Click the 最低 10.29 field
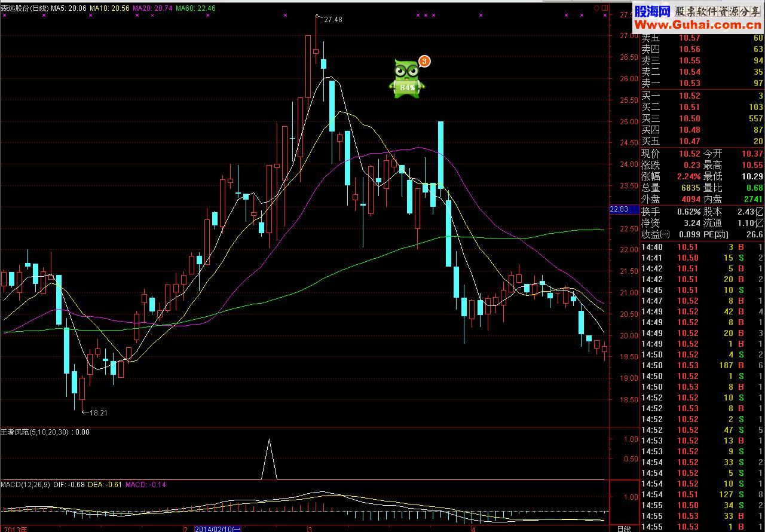 [733, 177]
